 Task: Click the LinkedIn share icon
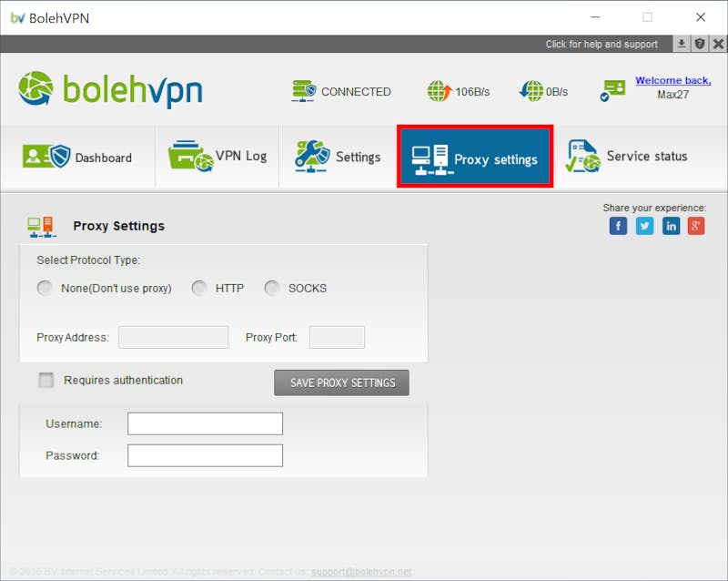(671, 226)
